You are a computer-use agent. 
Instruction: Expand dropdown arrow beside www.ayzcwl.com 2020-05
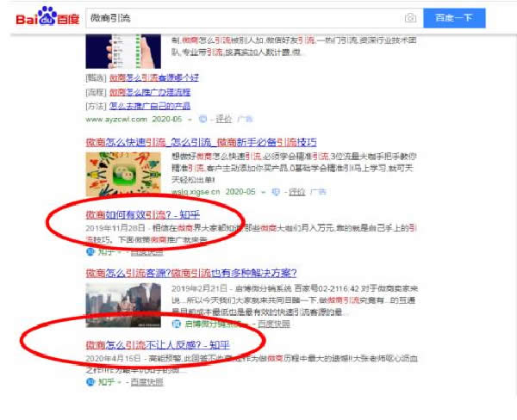click(191, 119)
